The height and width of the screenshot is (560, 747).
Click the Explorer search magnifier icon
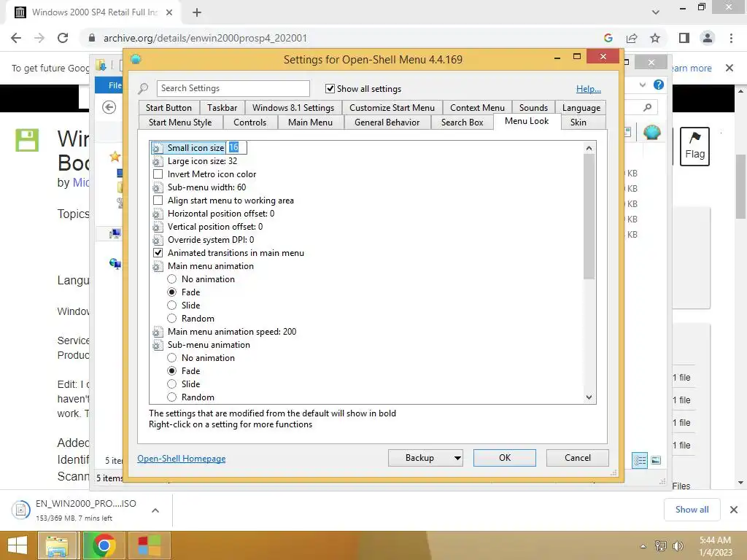(x=647, y=108)
